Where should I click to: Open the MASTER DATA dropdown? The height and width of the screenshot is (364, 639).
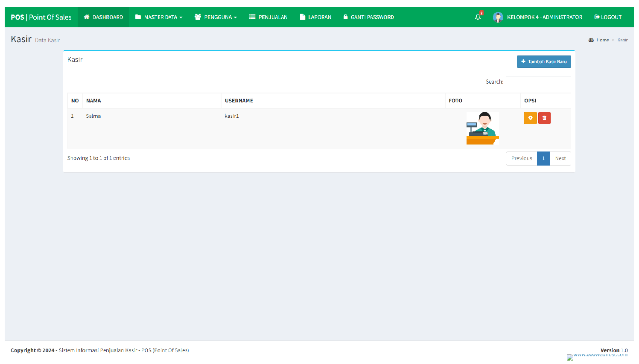click(158, 17)
